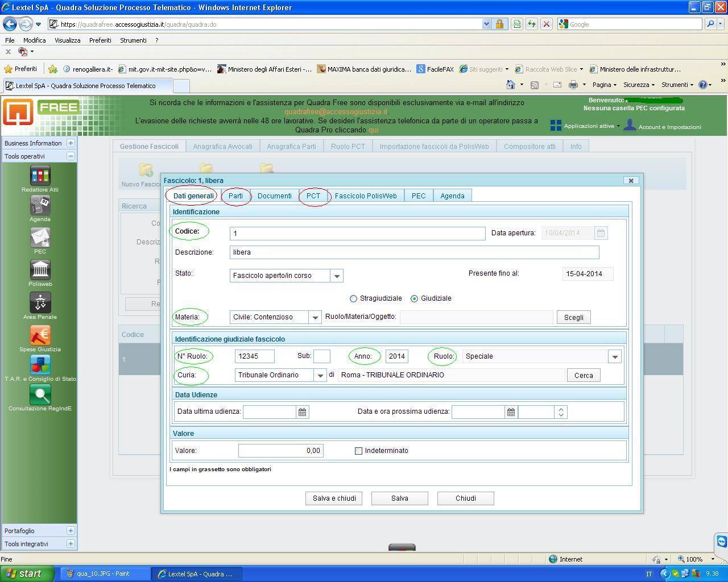Expand the Business Information section
Viewport: 728px width, 582px height.
[71, 143]
